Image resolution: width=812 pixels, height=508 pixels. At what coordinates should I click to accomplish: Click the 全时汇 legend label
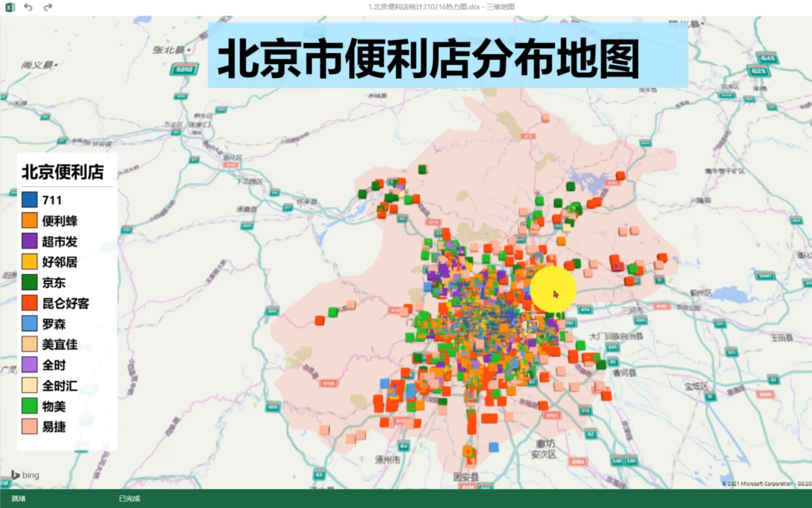tap(60, 386)
